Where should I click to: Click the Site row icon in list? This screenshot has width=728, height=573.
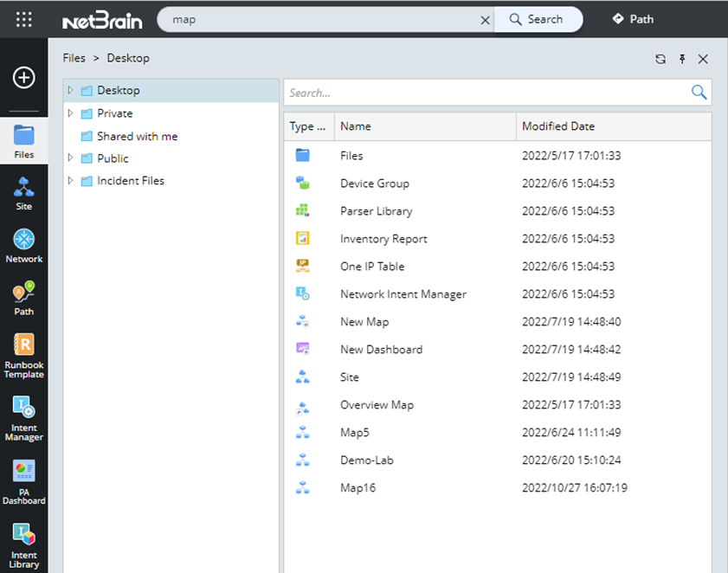point(303,377)
